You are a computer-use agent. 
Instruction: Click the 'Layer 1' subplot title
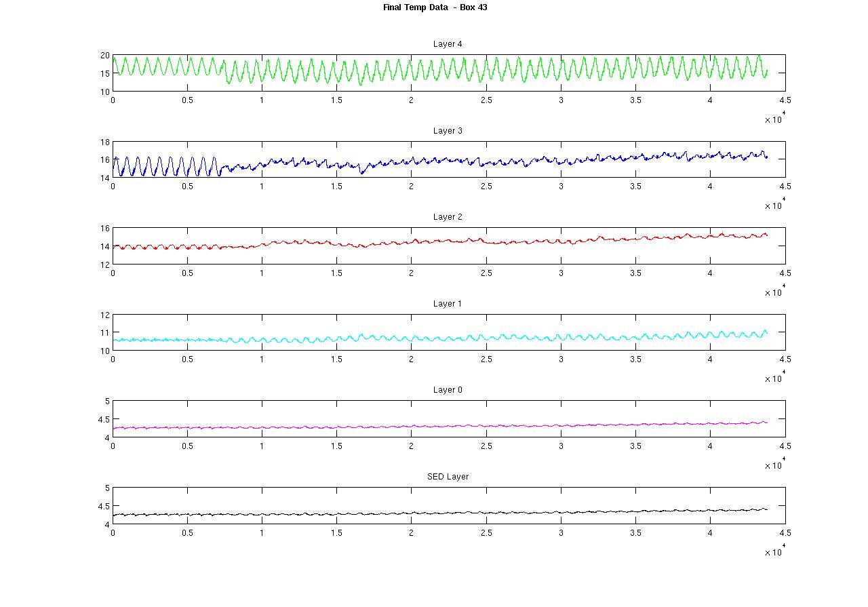pyautogui.click(x=448, y=304)
